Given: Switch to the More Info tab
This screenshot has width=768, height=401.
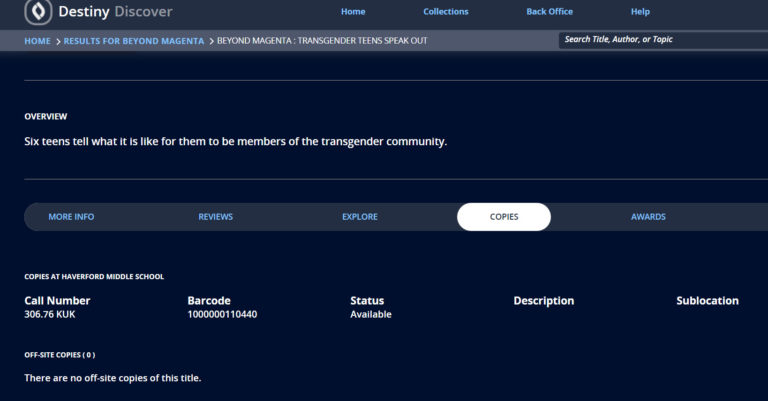Looking at the screenshot, I should pyautogui.click(x=71, y=217).
